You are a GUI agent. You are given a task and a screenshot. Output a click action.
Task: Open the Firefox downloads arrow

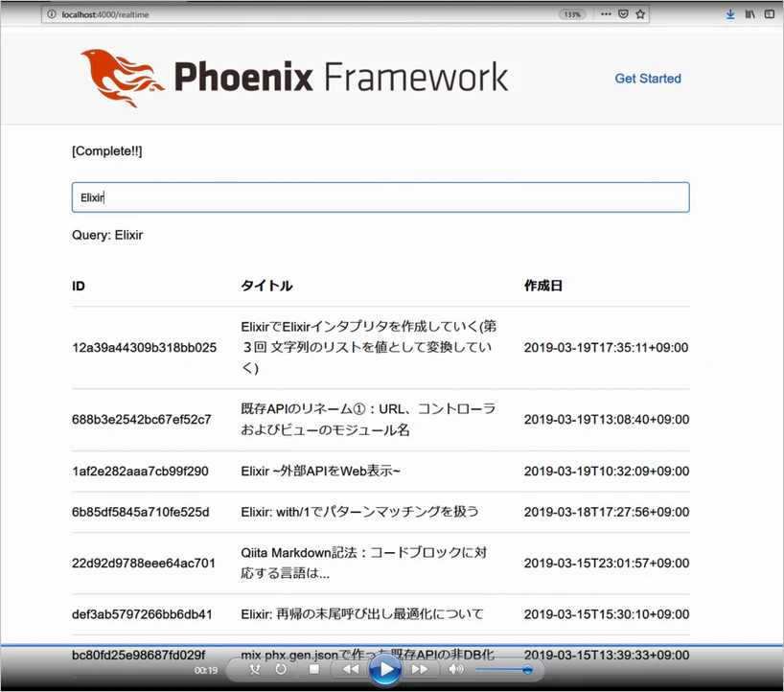click(730, 14)
